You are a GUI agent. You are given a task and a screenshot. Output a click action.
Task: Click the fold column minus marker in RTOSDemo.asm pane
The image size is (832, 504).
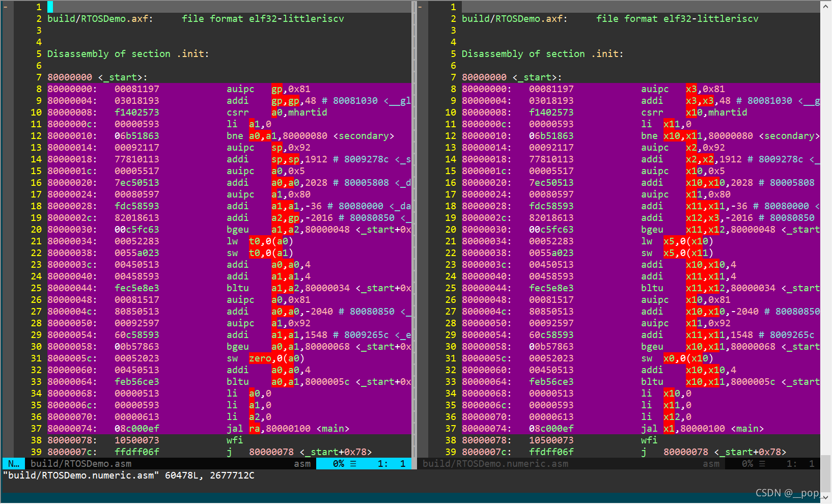[5, 7]
